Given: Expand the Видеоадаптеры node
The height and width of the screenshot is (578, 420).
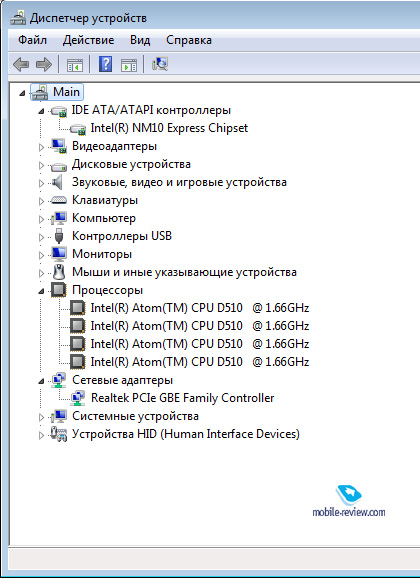Looking at the screenshot, I should tap(41, 147).
